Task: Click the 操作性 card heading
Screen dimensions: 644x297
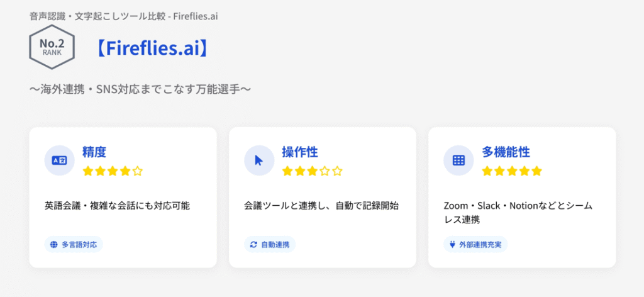Action: [x=299, y=152]
